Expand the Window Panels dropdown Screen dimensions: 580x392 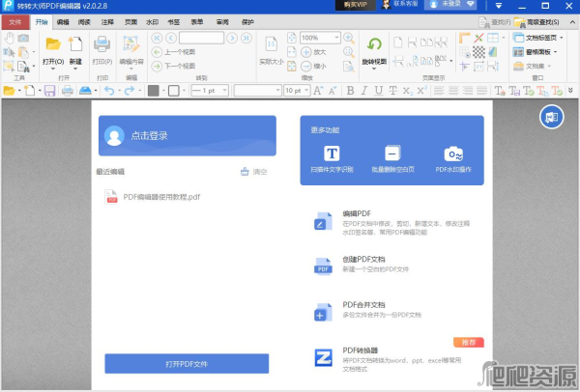pyautogui.click(x=556, y=52)
